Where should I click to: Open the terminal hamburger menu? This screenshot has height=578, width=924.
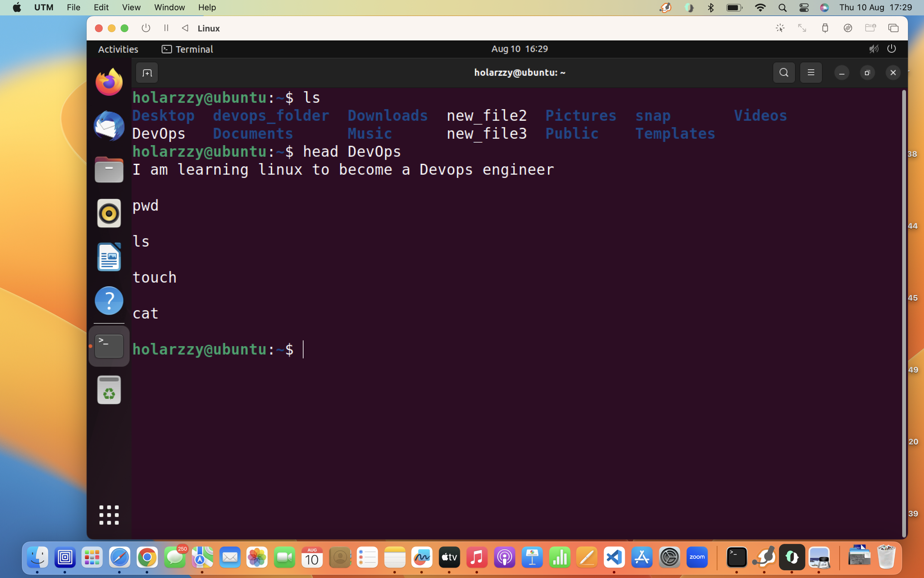click(x=811, y=73)
